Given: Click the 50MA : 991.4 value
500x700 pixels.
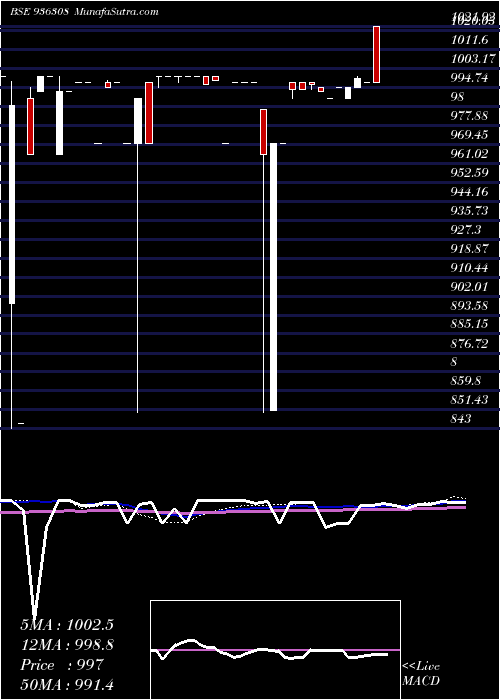Looking at the screenshot, I should (69, 685).
